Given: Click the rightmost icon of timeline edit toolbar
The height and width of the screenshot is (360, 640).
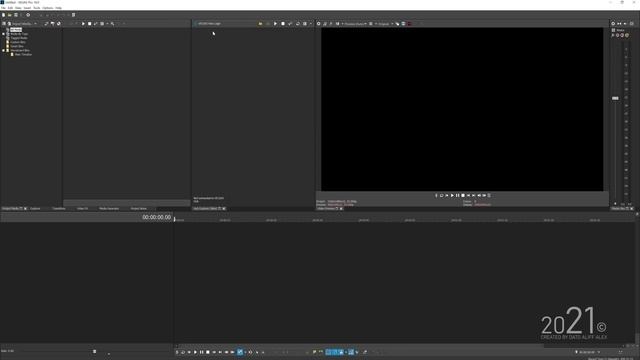Looking at the screenshot, I should [365, 352].
